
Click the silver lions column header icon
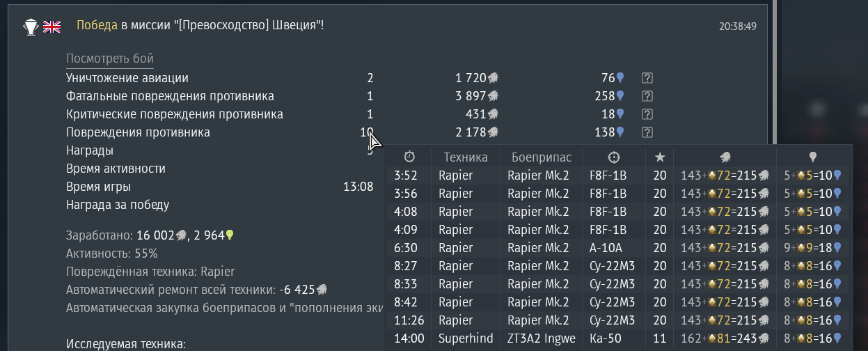[x=725, y=157]
